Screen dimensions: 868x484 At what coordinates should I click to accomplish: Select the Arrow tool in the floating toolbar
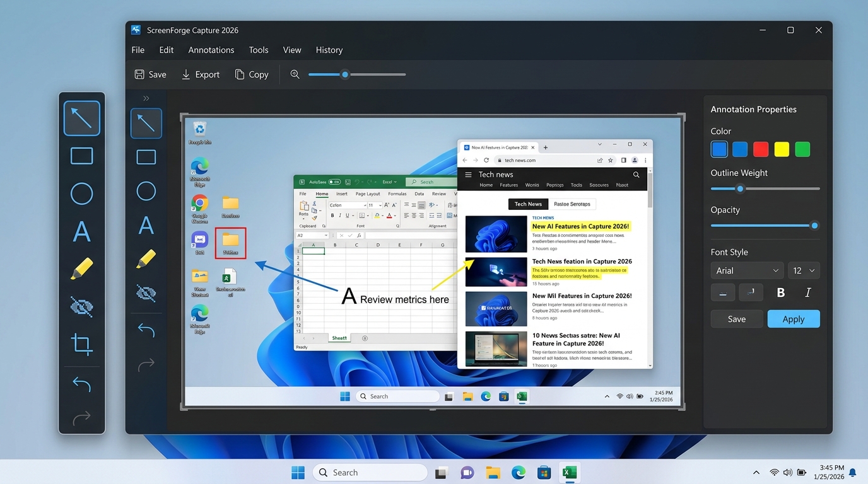click(82, 118)
